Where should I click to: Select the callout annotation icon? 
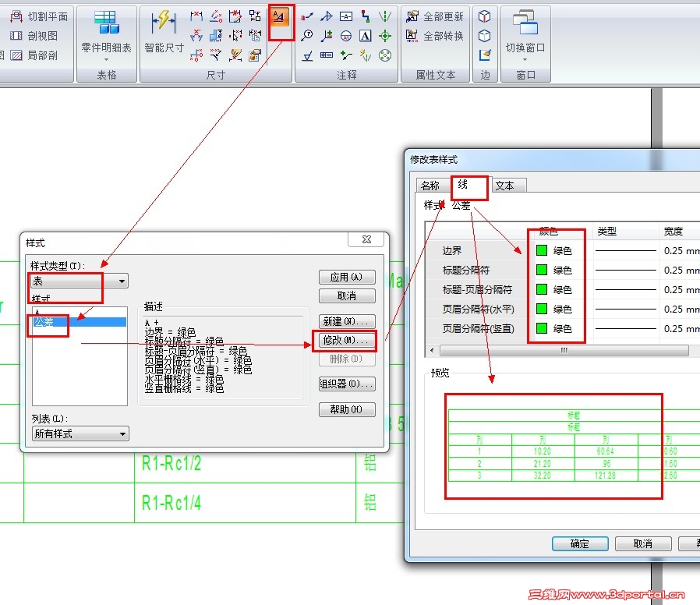[x=306, y=16]
